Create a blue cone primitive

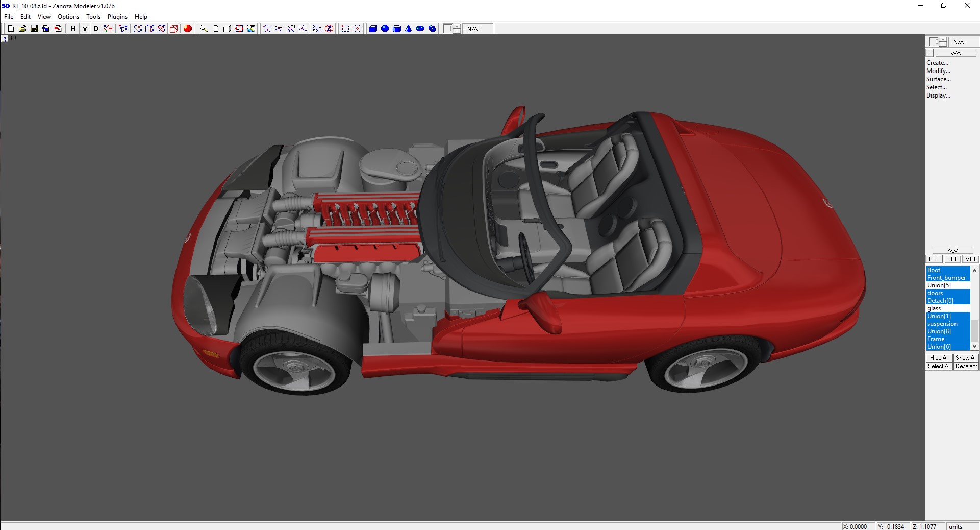408,29
